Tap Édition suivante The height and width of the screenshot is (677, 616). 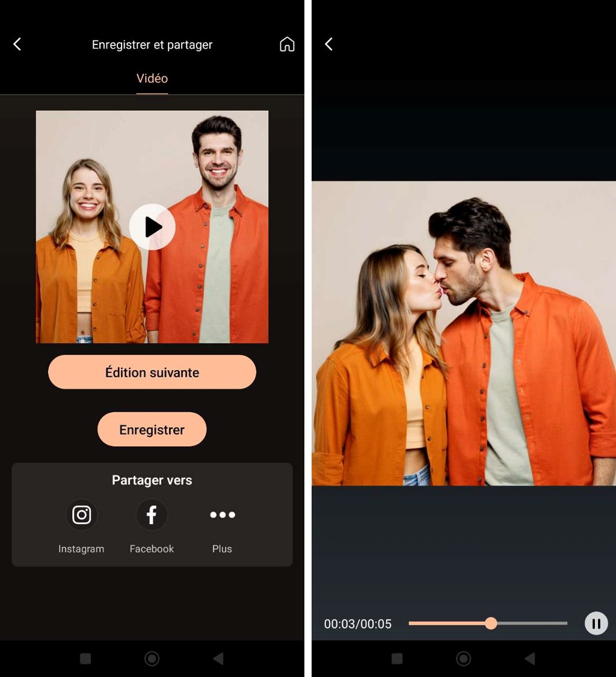point(152,372)
